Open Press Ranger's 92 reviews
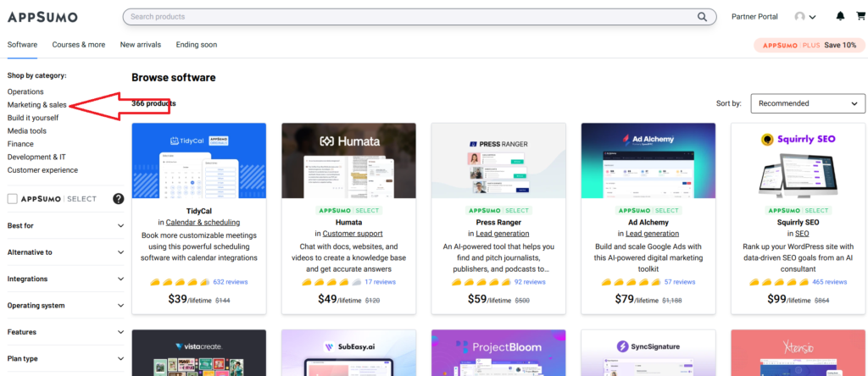This screenshot has height=376, width=868. point(530,282)
